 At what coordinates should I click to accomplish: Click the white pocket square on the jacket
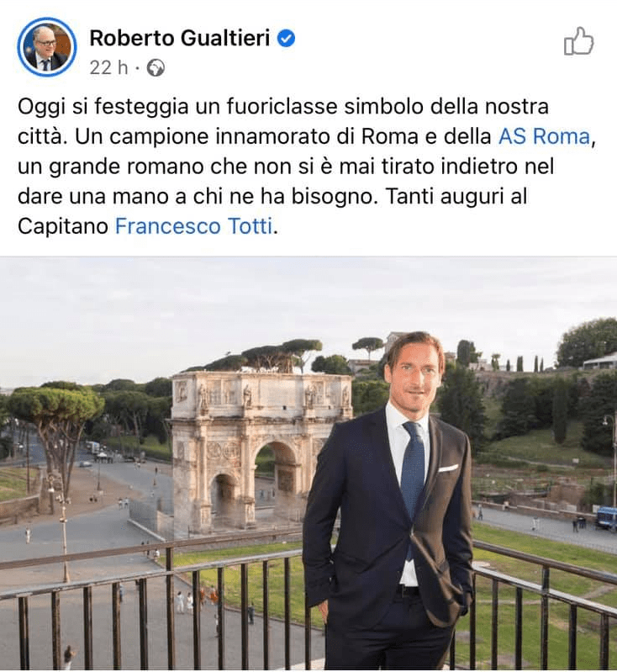pos(448,468)
